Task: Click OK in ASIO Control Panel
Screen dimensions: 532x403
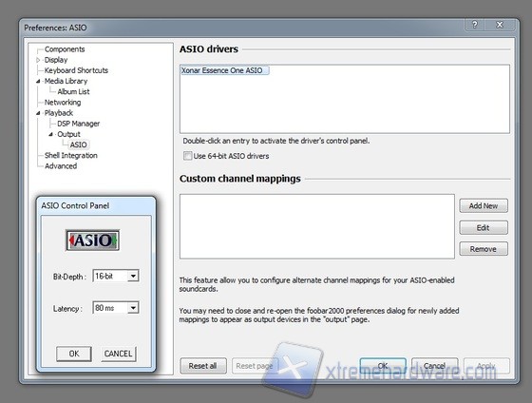Action: click(x=74, y=354)
